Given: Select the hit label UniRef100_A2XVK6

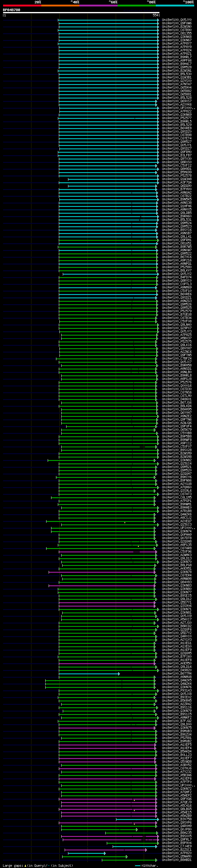Looking at the screenshot, I should pos(177,104).
